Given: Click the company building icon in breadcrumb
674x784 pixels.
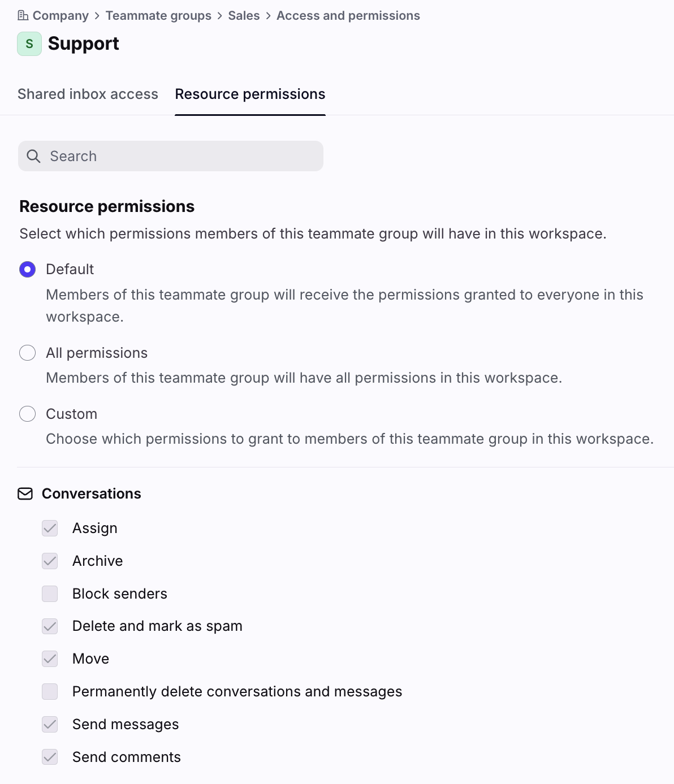Looking at the screenshot, I should click(23, 16).
